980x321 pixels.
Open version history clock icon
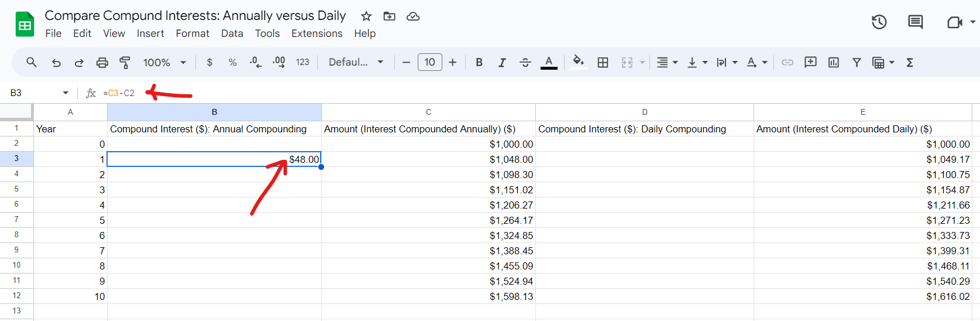tap(879, 22)
